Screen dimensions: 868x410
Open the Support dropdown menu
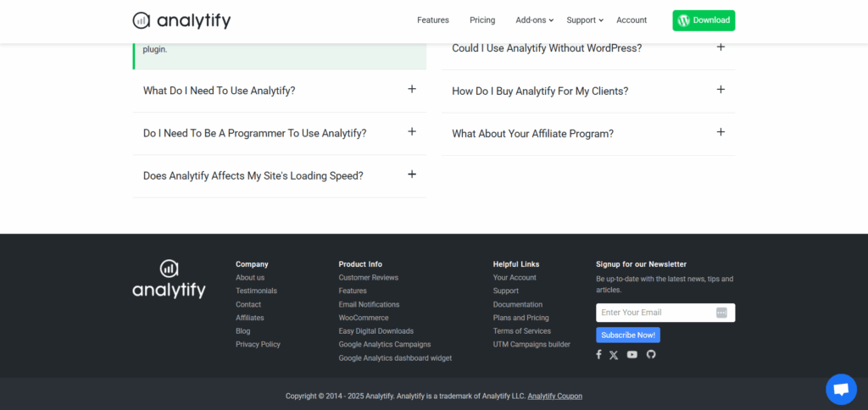(585, 20)
